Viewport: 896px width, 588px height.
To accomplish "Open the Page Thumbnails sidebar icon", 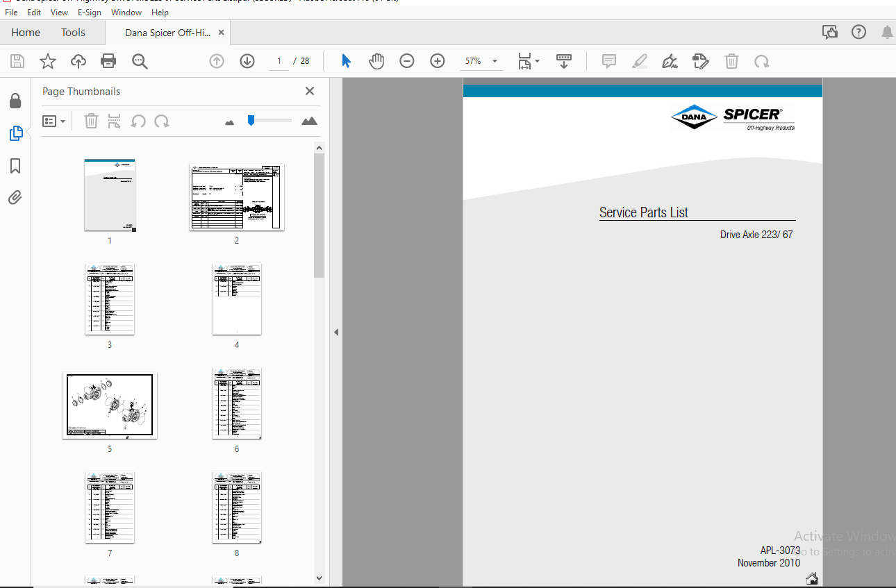I will (15, 134).
